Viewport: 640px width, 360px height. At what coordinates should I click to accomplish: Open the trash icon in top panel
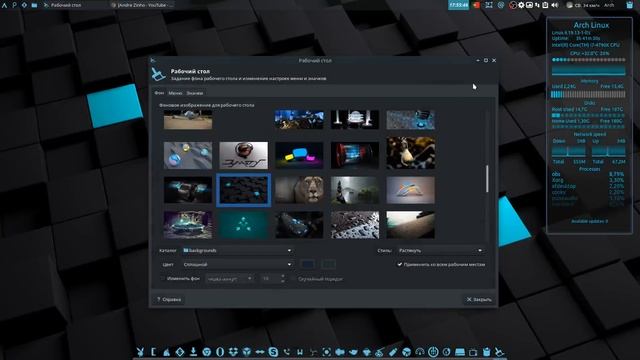(x=629, y=5)
